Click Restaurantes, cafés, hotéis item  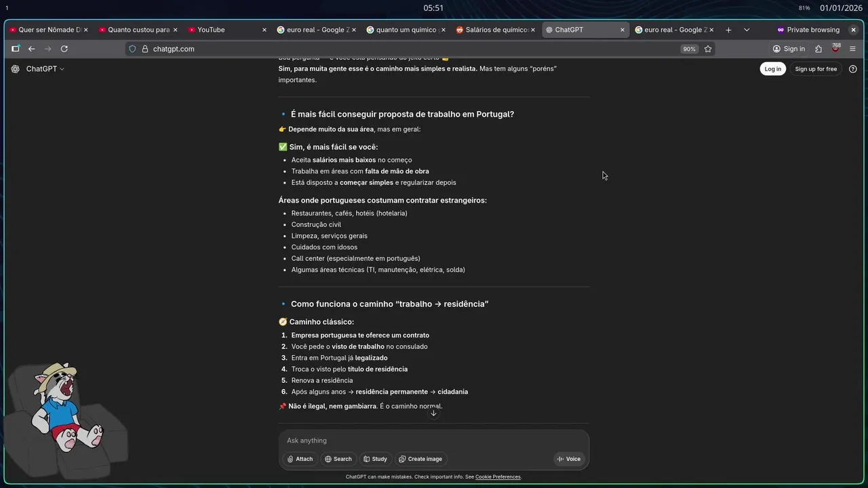point(349,213)
